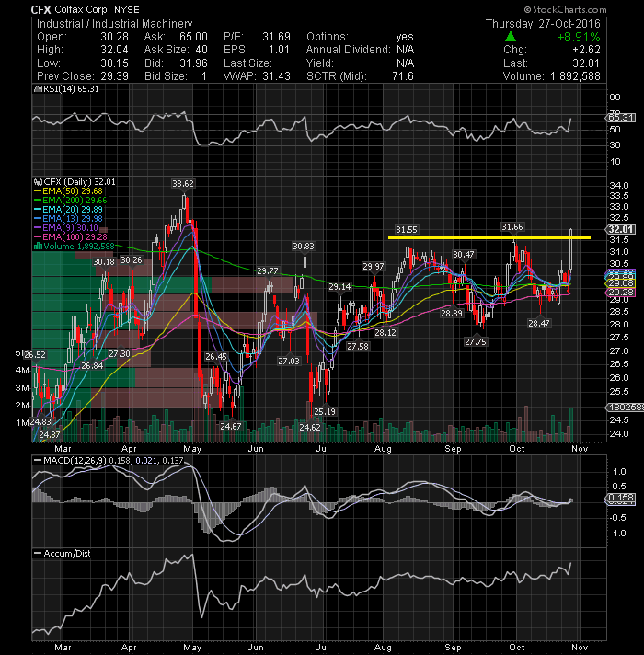Click the candlestick icon beside CFX (Daily)
The height and width of the screenshot is (655, 644).
click(x=38, y=182)
